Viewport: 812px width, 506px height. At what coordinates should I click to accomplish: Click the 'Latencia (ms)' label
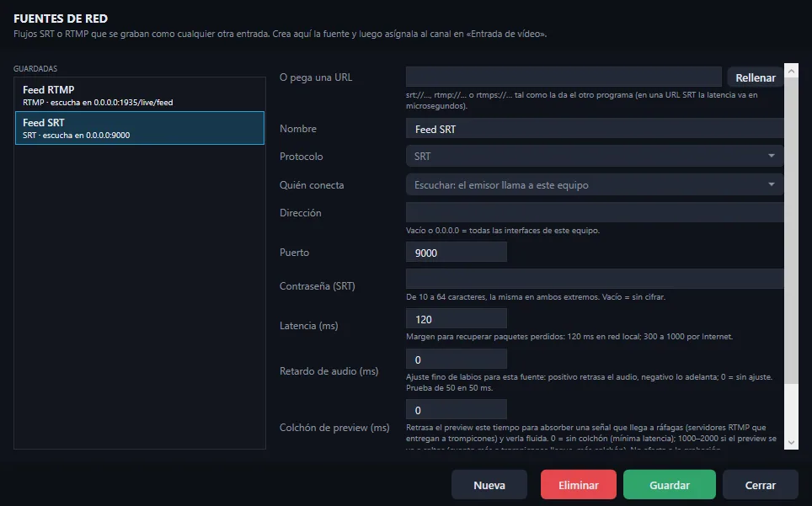(308, 326)
